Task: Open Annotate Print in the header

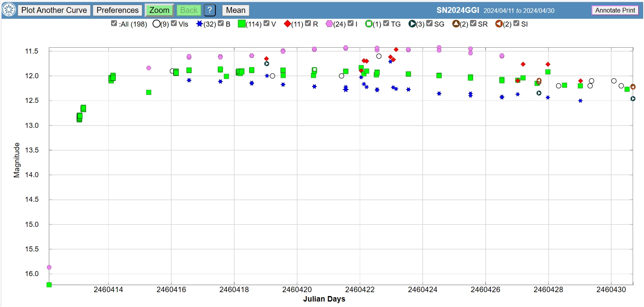Action: [615, 10]
